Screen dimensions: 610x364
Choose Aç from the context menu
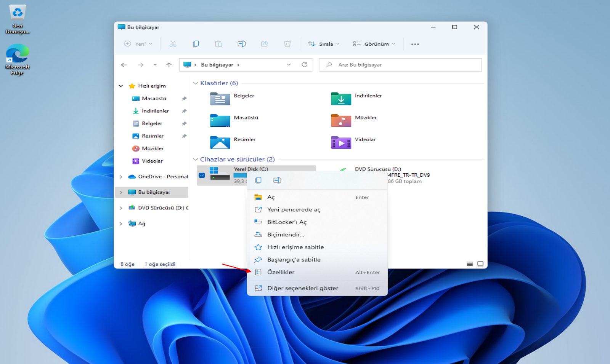(317, 197)
